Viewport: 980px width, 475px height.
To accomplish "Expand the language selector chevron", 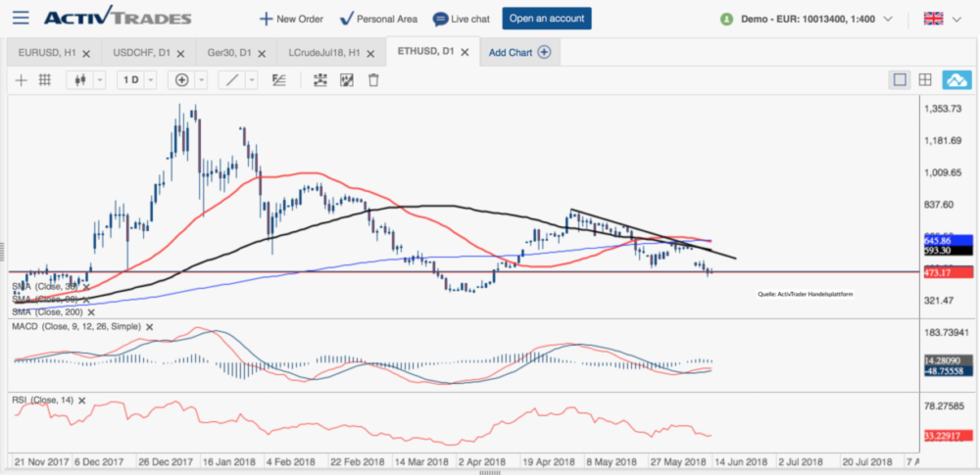I will pos(956,19).
